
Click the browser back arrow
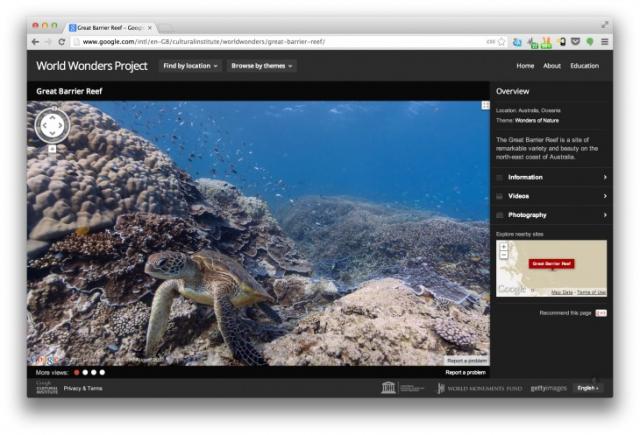pyautogui.click(x=36, y=42)
